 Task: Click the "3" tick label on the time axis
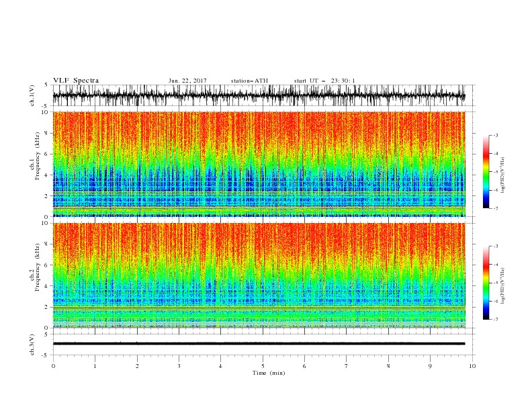tap(179, 366)
